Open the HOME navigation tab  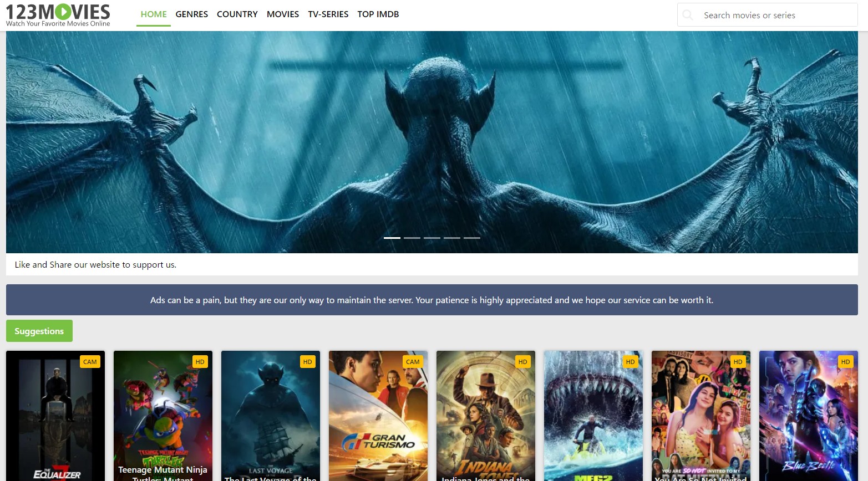coord(154,14)
